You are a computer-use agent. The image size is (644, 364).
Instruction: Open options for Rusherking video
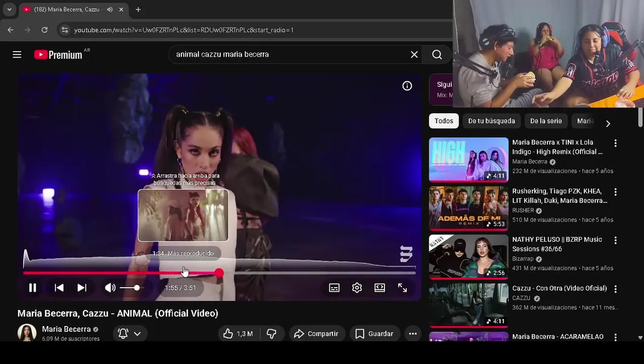[x=615, y=192]
